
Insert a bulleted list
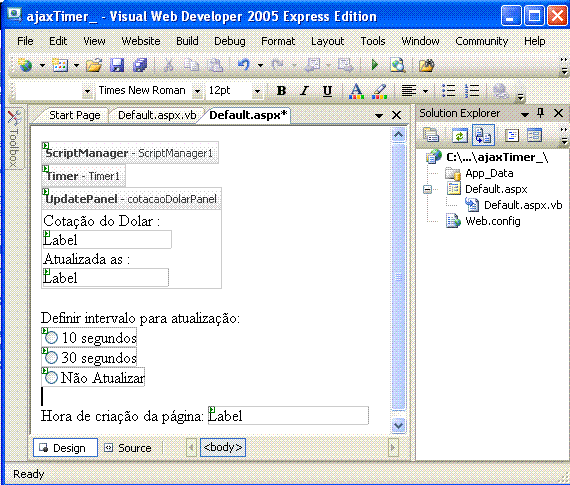[449, 91]
